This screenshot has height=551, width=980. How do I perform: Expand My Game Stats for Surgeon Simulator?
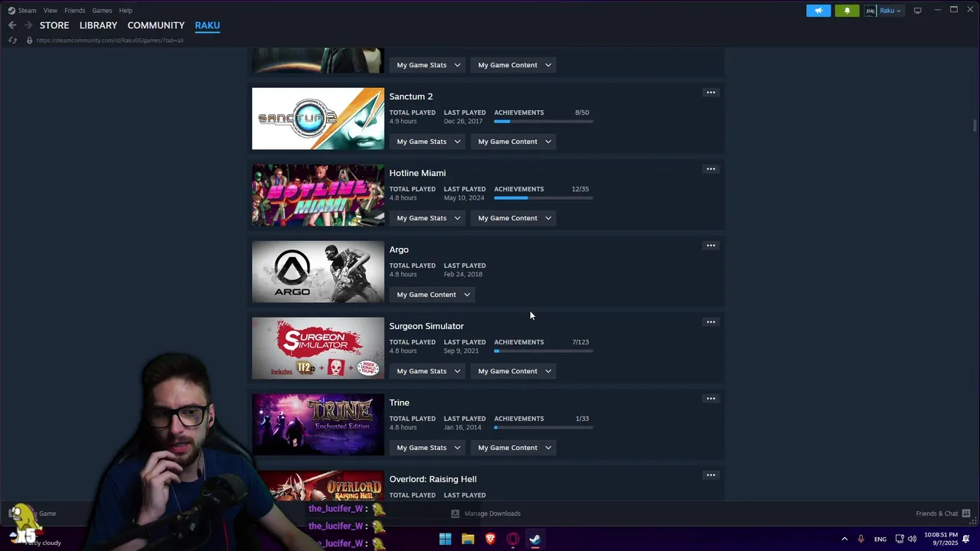(x=429, y=371)
